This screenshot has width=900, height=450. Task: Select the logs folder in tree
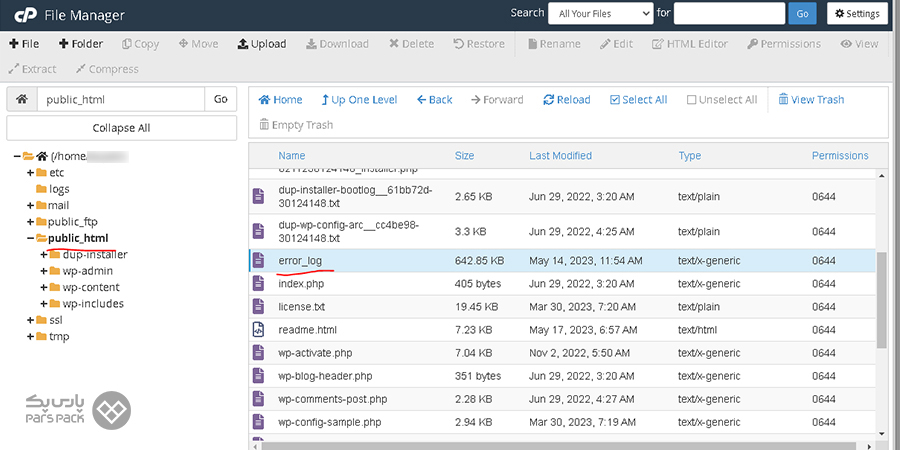point(52,189)
